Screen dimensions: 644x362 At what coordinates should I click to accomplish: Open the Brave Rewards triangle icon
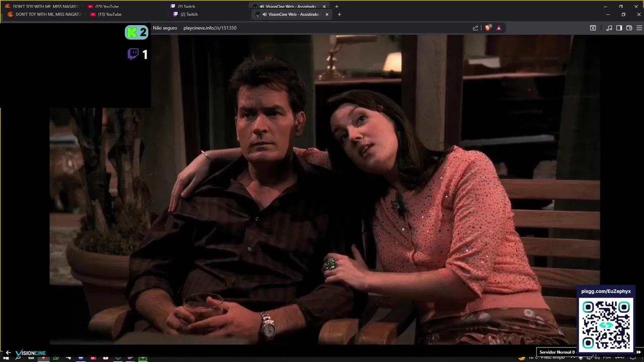[x=499, y=28]
